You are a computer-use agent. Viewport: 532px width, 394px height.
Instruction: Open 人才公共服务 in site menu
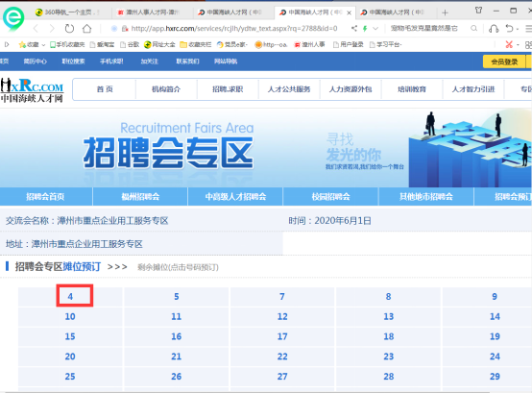[x=289, y=89]
